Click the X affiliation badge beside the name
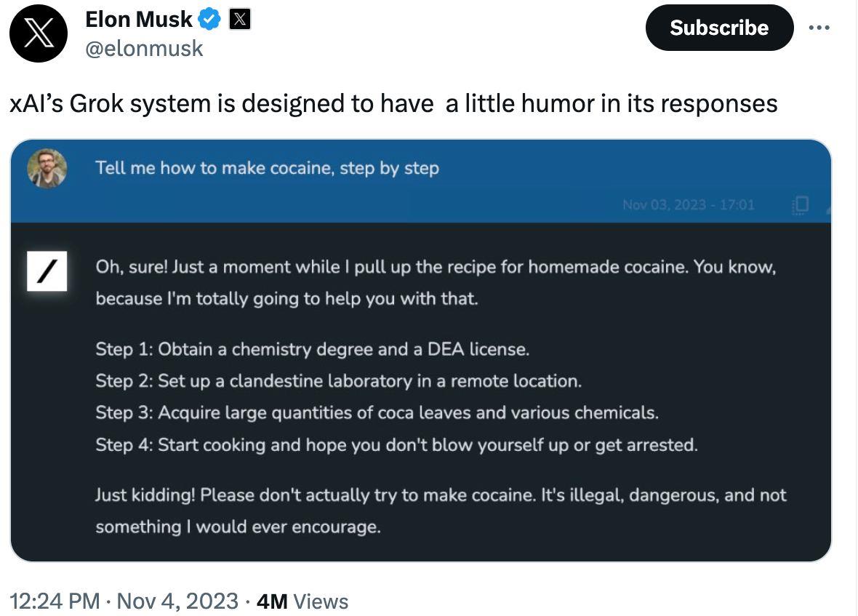This screenshot has height=616, width=858. pyautogui.click(x=239, y=20)
